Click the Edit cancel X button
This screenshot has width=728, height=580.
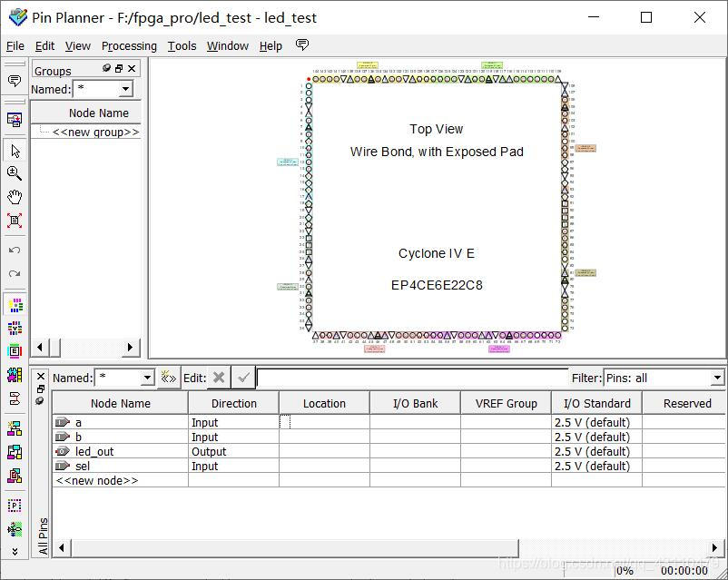[219, 378]
